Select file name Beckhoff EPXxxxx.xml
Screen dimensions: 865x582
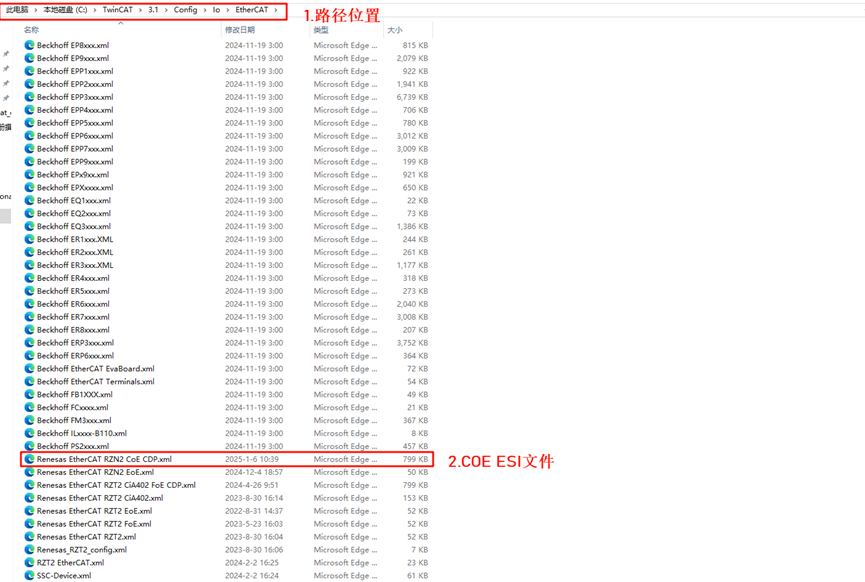pos(75,188)
